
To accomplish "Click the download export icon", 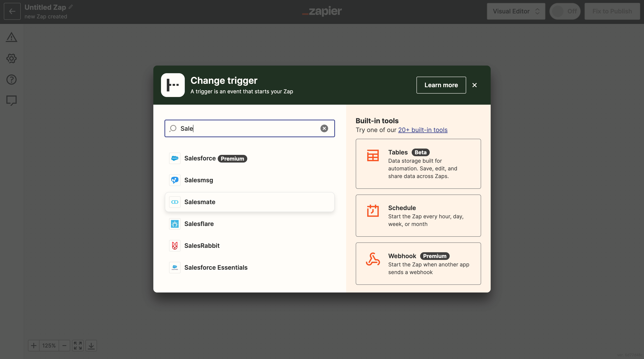I will [x=91, y=346].
